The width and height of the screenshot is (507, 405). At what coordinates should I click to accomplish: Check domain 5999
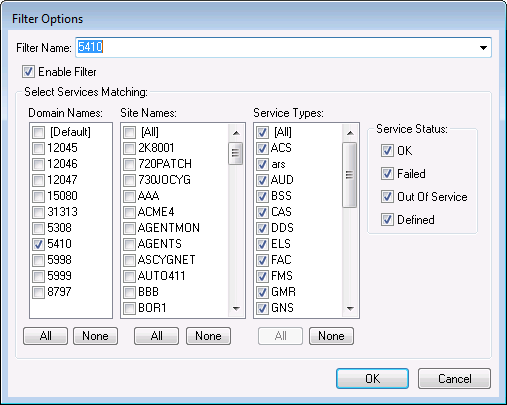click(39, 276)
